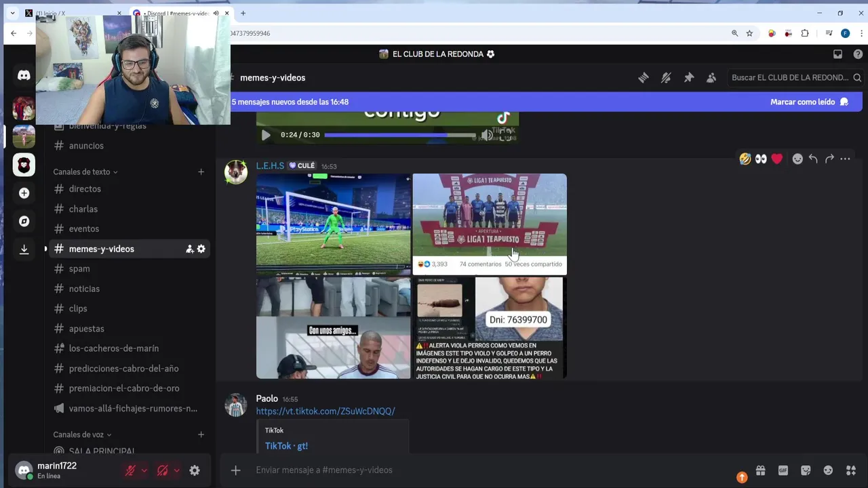Open the vt.tiktok.com link from Paolo

pyautogui.click(x=325, y=411)
